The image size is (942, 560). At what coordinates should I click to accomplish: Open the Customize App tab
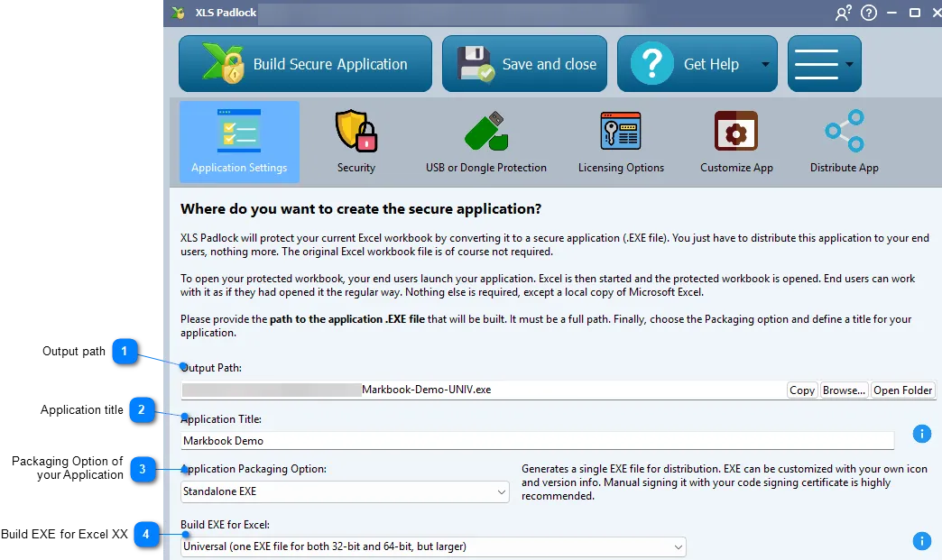click(736, 142)
